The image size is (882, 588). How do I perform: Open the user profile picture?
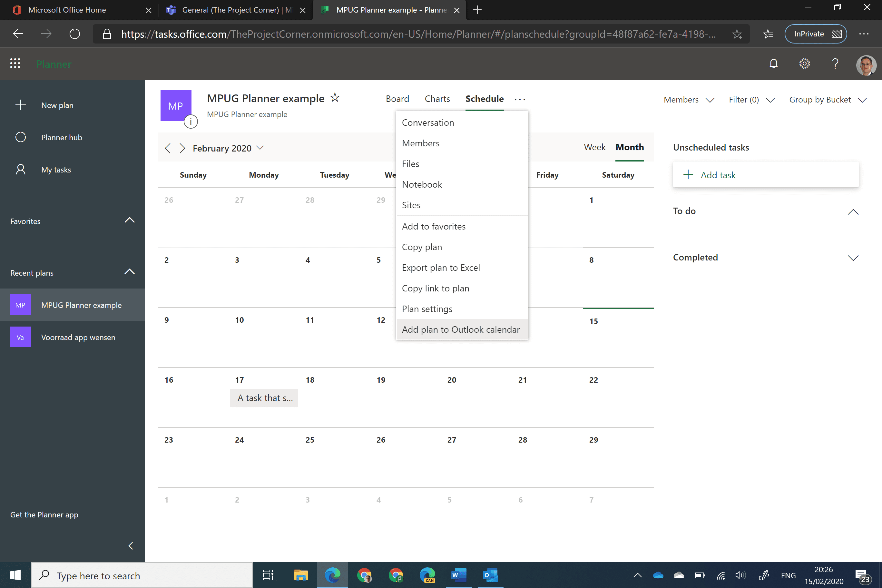pyautogui.click(x=866, y=65)
